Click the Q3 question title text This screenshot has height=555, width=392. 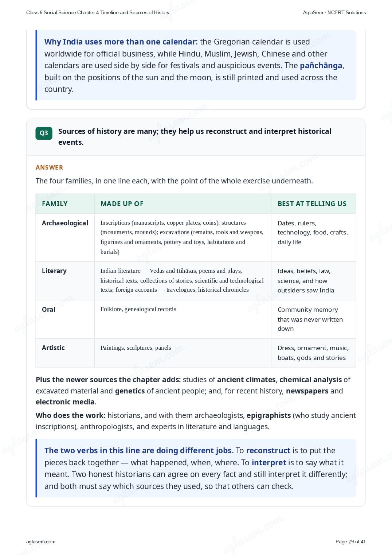[195, 137]
